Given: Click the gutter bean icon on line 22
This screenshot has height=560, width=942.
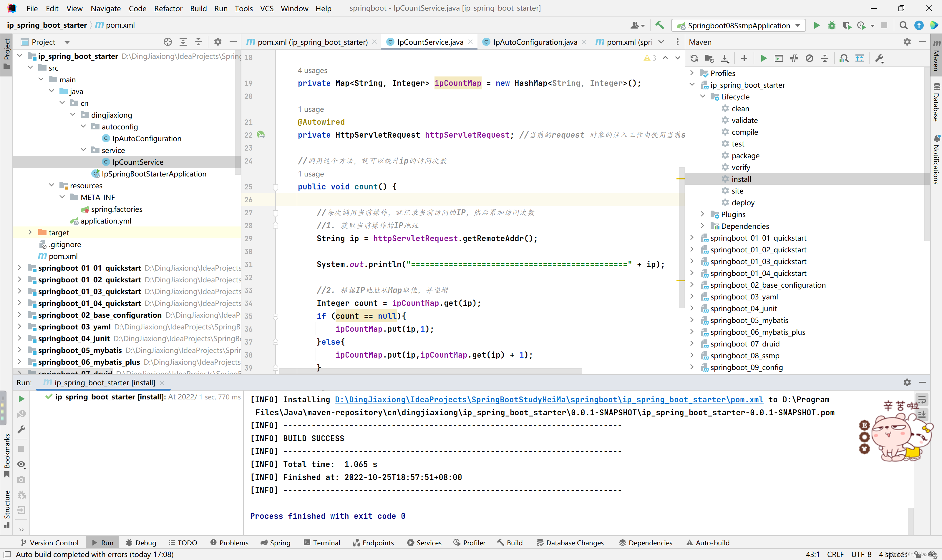Looking at the screenshot, I should (x=261, y=135).
